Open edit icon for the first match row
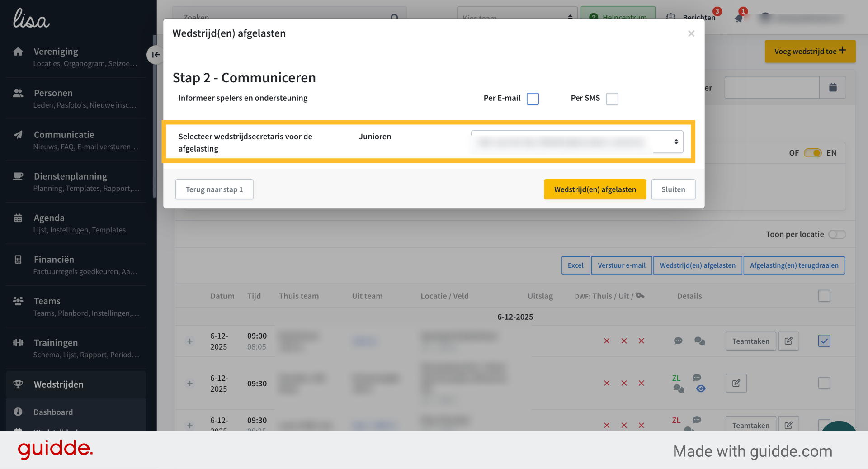 click(x=788, y=341)
